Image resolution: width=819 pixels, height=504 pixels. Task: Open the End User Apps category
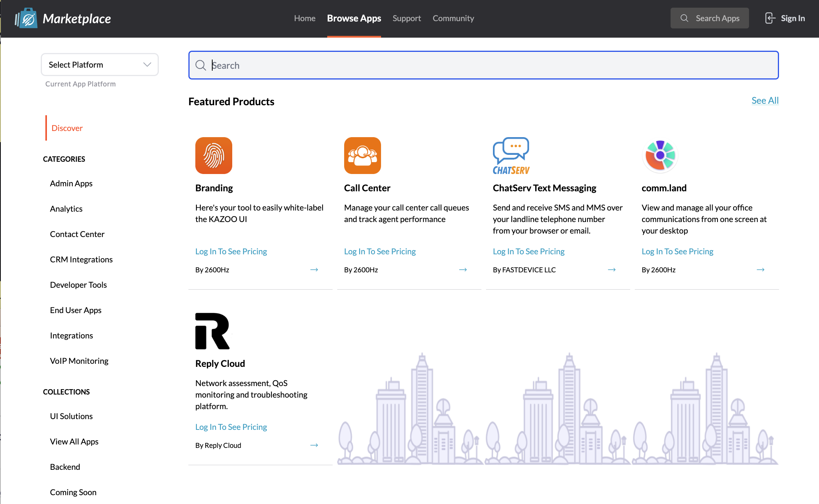(76, 310)
